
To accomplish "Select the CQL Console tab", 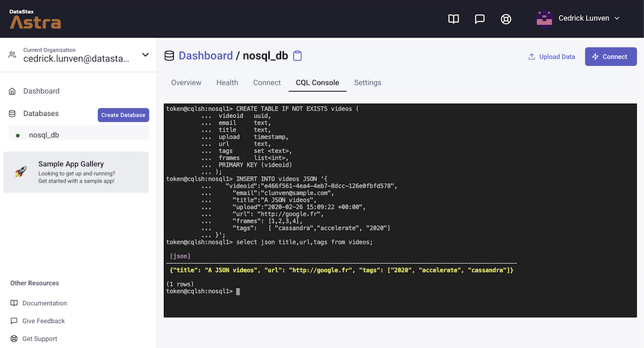I will point(318,82).
